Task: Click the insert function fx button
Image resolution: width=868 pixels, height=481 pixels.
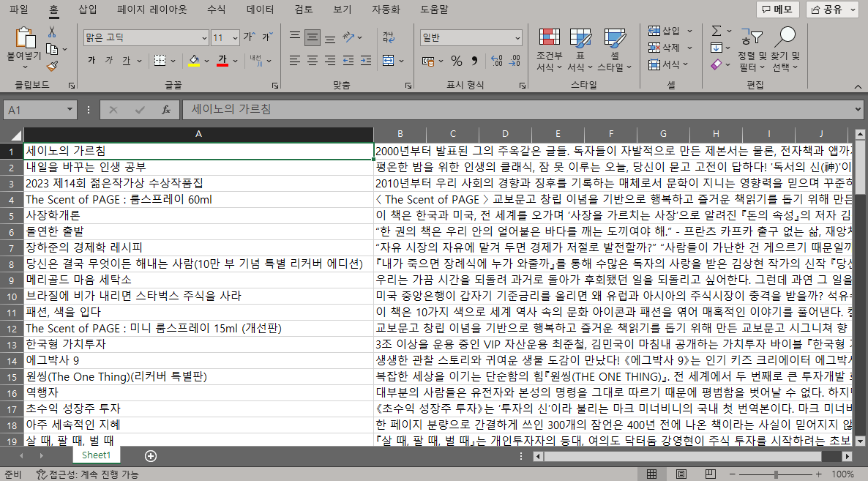Action: tap(165, 110)
